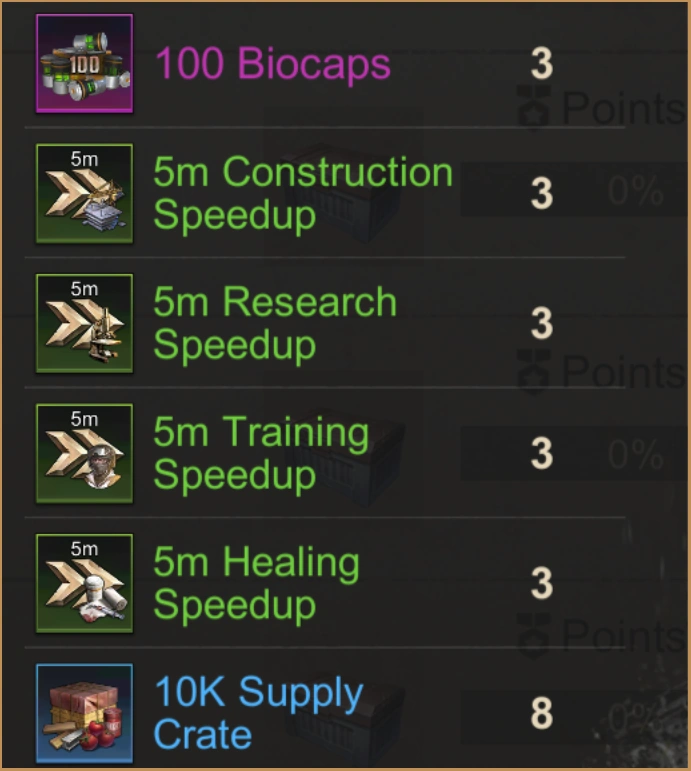Screen dimensions: 691x771
Task: Click the faded Points badge behind Biocaps row
Action: pos(601,107)
